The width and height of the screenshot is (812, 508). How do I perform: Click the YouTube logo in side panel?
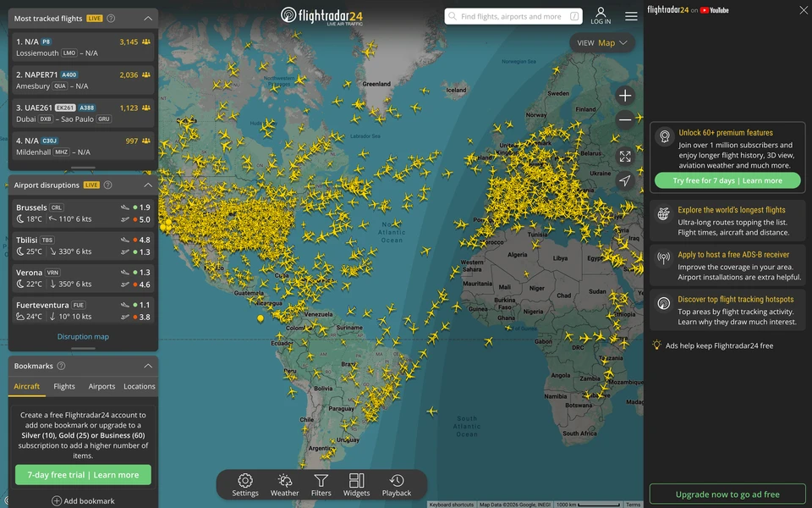click(714, 10)
